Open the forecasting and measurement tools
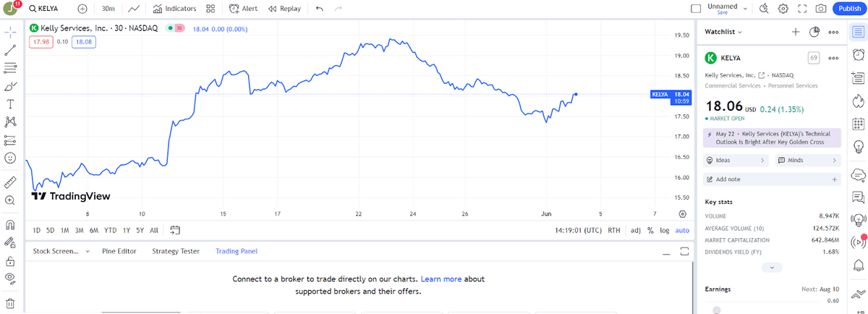Image resolution: width=868 pixels, height=314 pixels. click(x=10, y=140)
